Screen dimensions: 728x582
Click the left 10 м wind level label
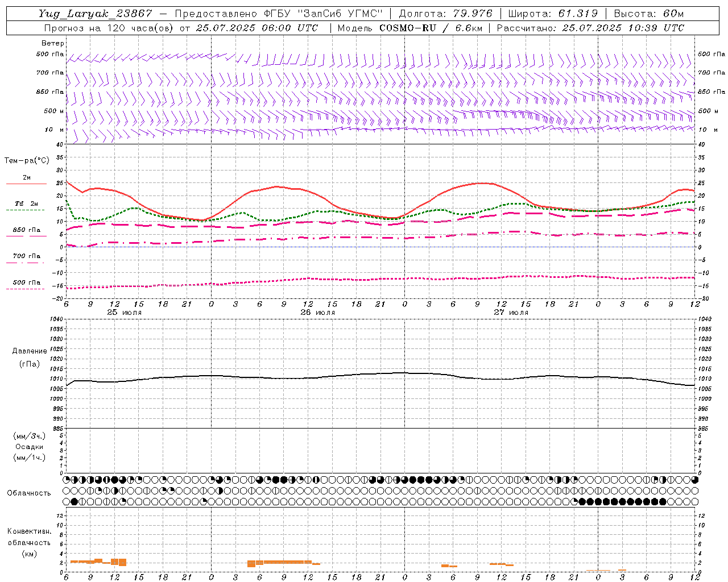coord(54,130)
